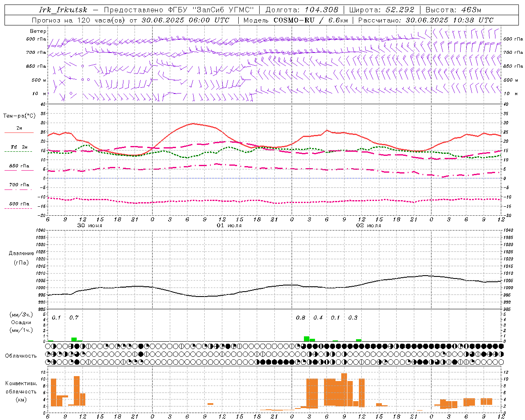Select the 'Долгота: 104.308' longitude text
Screen dimensions: 525x420
(302, 10)
